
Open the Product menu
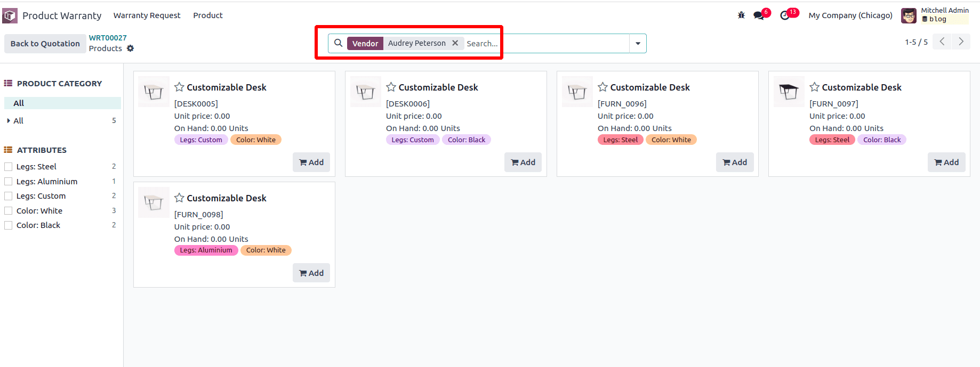(208, 15)
